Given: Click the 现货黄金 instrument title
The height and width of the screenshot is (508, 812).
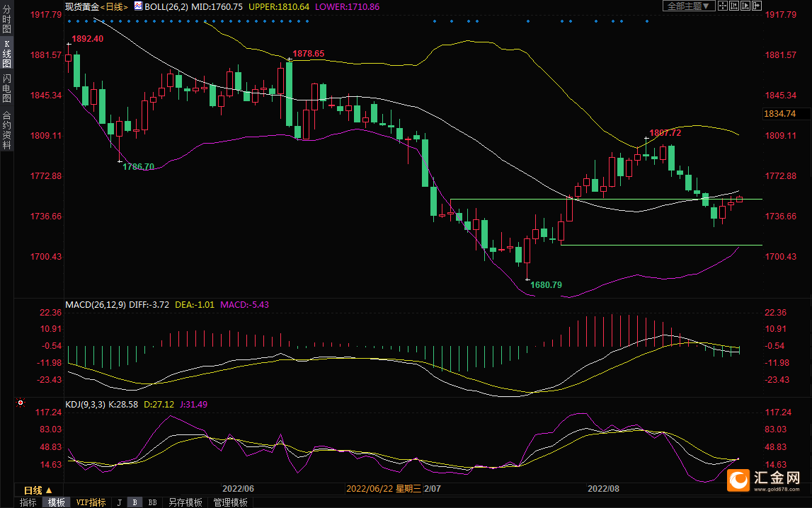Looking at the screenshot, I should [x=82, y=7].
